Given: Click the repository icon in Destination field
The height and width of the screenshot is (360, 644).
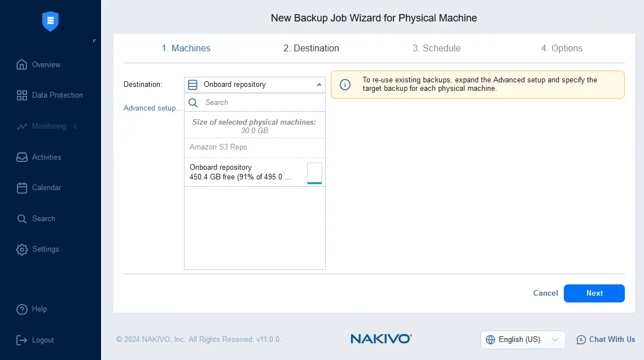Looking at the screenshot, I should (x=192, y=85).
